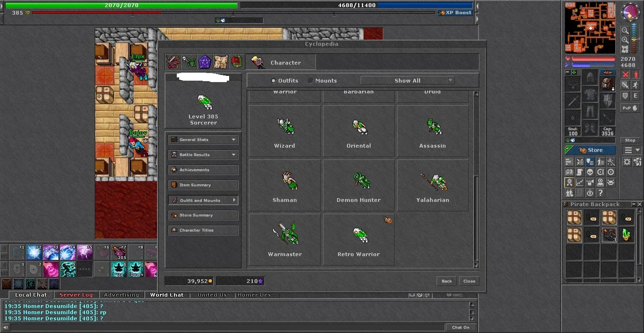Select the Warmaster outfit
Screen dimensions: 644x333
pos(285,240)
